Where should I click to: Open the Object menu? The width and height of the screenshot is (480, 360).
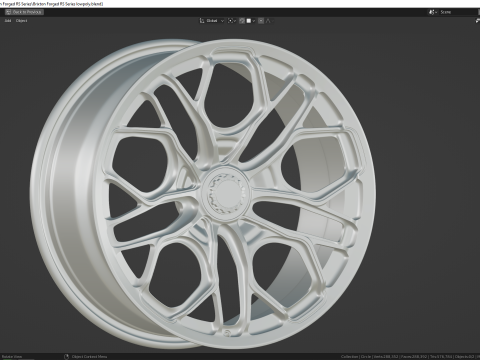tap(22, 21)
